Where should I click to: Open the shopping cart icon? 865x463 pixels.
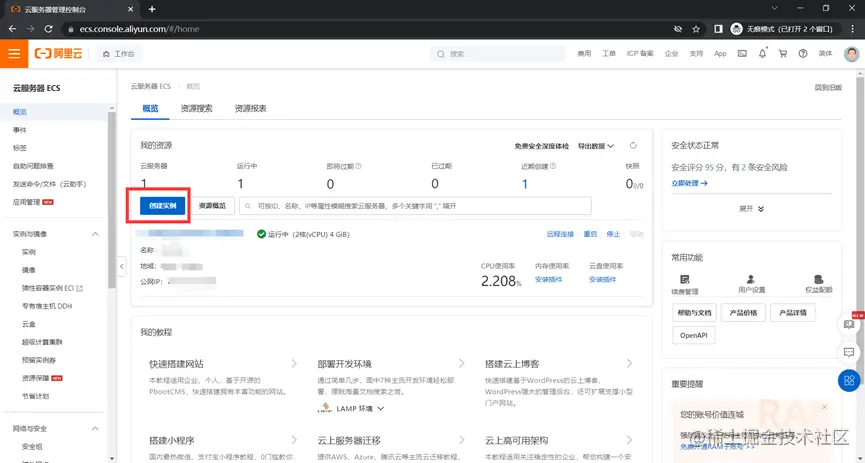point(782,54)
